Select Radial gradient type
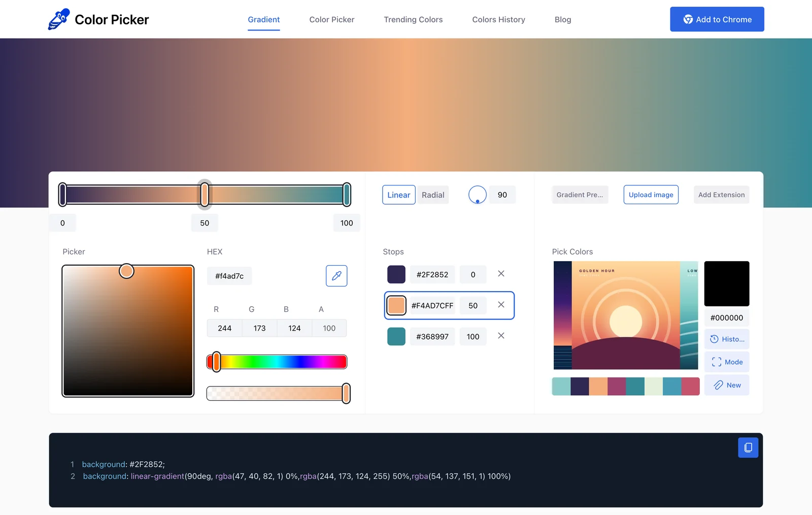812x515 pixels. 433,195
